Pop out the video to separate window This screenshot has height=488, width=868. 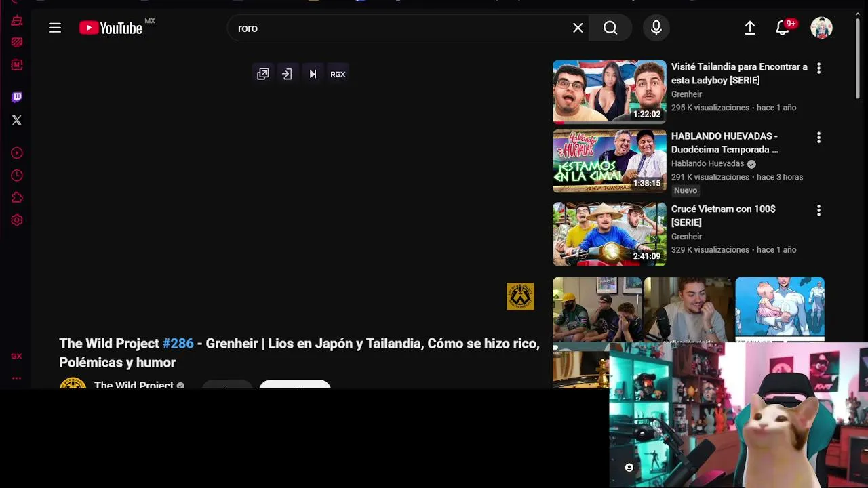pyautogui.click(x=263, y=74)
